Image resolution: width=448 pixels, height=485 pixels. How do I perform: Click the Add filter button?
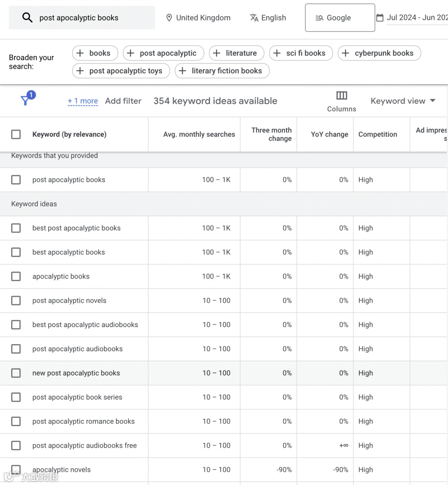coord(123,101)
